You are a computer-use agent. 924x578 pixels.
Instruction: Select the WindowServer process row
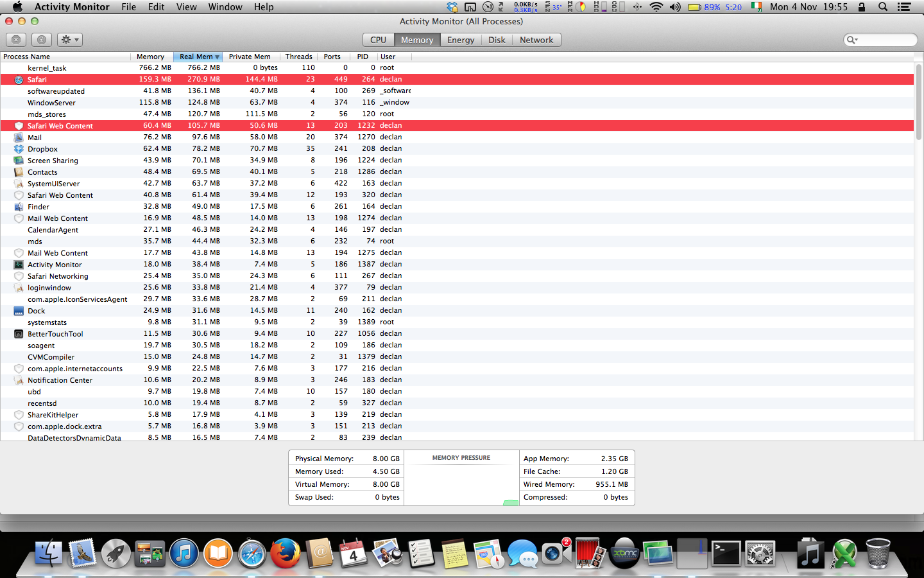click(x=457, y=102)
